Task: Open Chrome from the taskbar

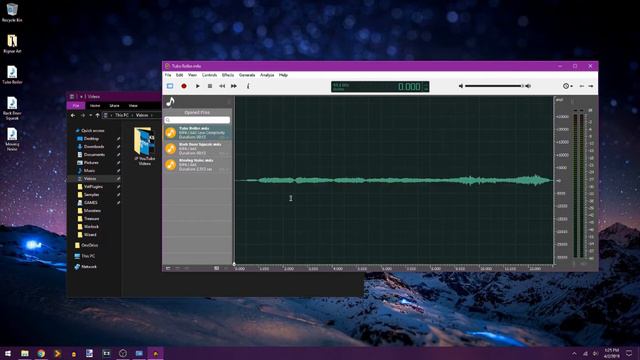Action: 41,353
